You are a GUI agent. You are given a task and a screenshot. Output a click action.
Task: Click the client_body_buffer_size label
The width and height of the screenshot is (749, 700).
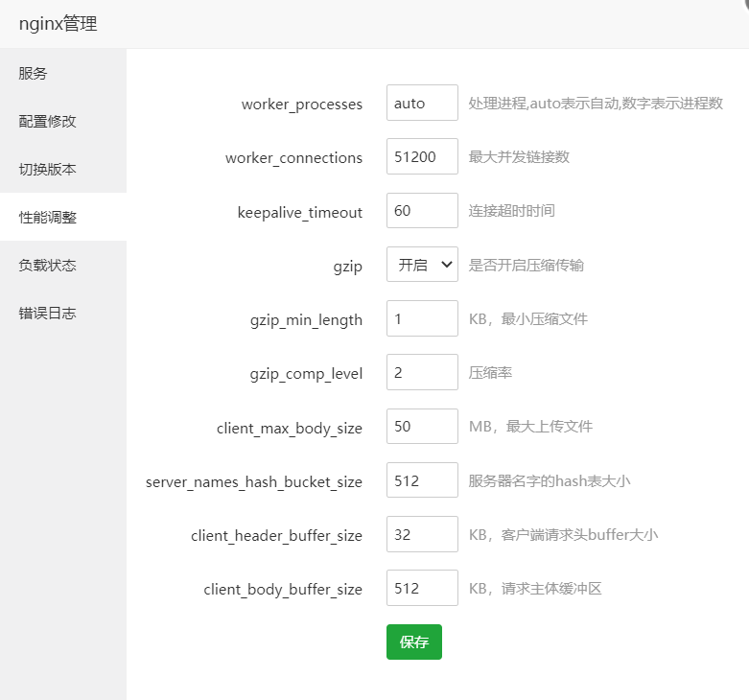coord(283,589)
